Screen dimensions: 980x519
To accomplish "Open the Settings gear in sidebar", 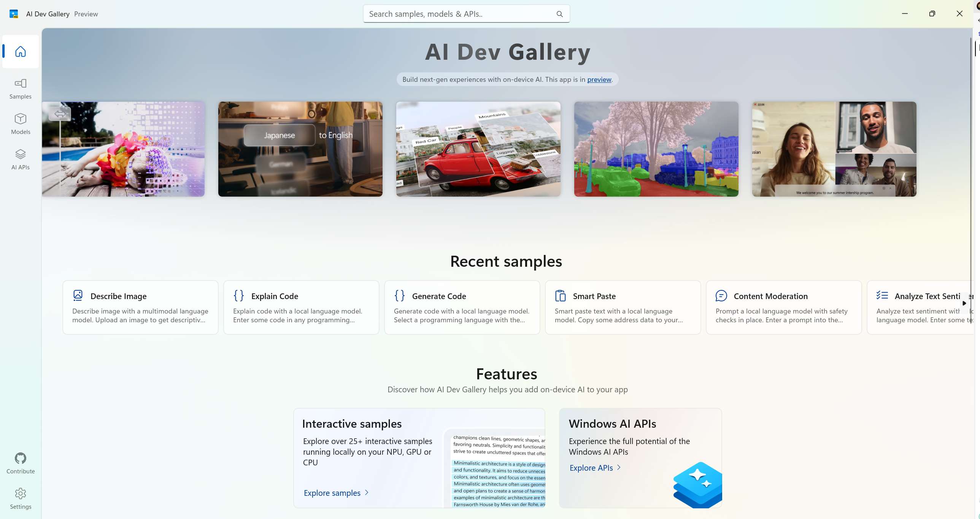I will (21, 499).
